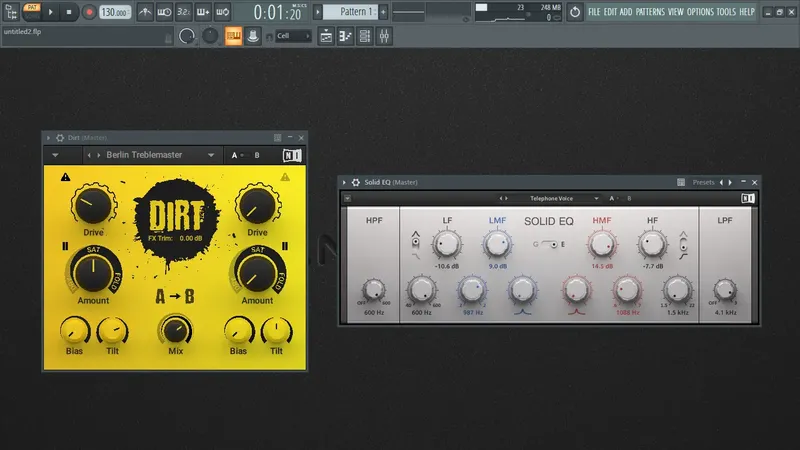Screen dimensions: 800x450
Task: Open the EDIT menu
Action: [610, 12]
